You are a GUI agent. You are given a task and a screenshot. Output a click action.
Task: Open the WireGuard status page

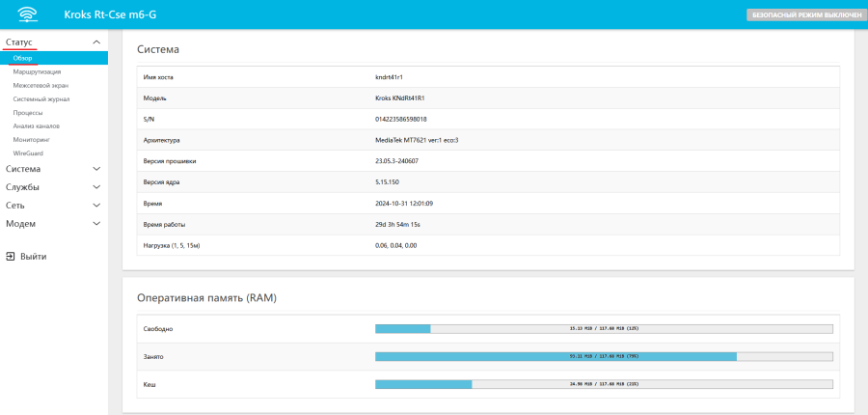point(28,153)
